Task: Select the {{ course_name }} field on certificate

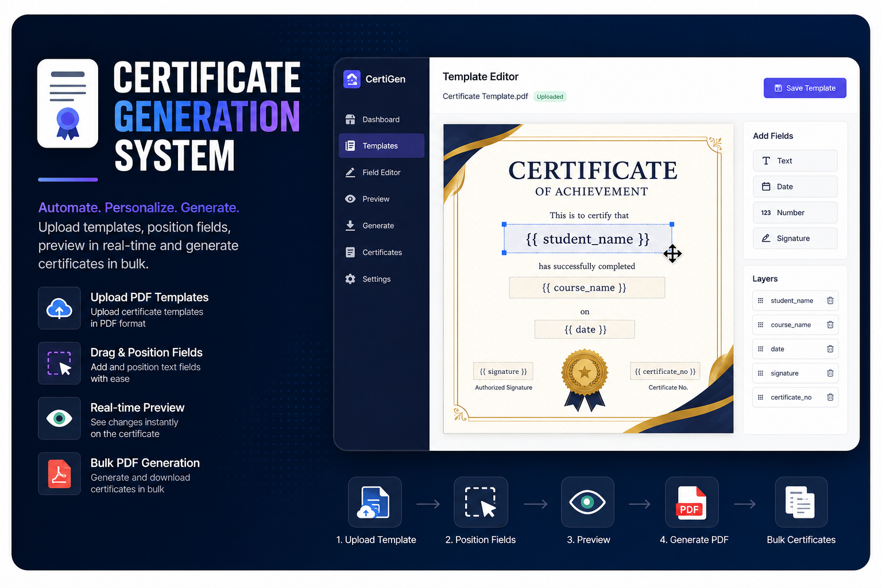Action: (587, 288)
